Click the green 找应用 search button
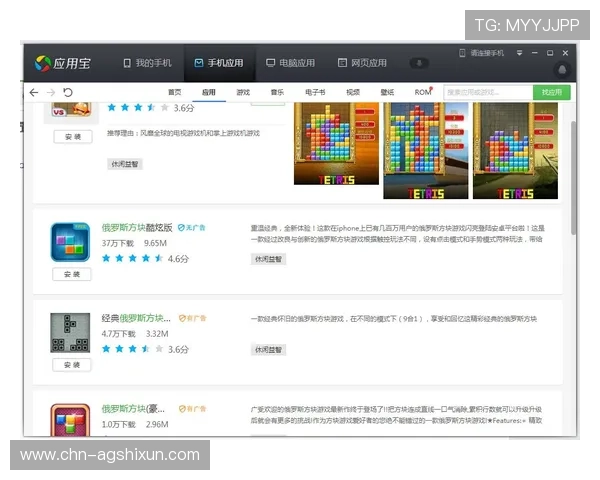Viewport: 600px width, 480px height. click(551, 92)
